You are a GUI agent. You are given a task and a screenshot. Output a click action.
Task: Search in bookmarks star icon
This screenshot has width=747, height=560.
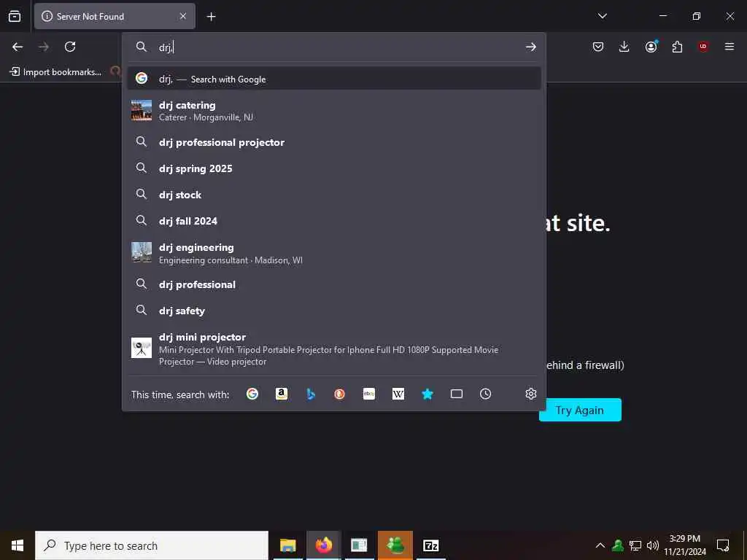point(427,394)
